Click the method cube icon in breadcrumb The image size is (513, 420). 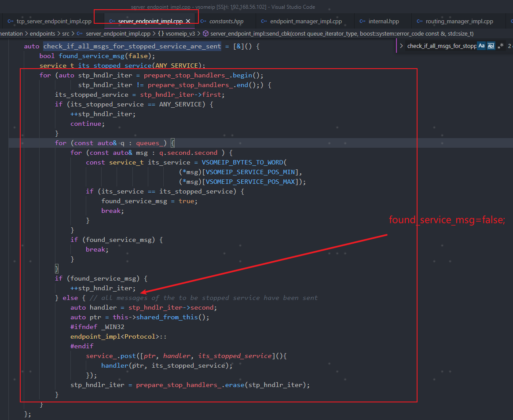click(206, 34)
